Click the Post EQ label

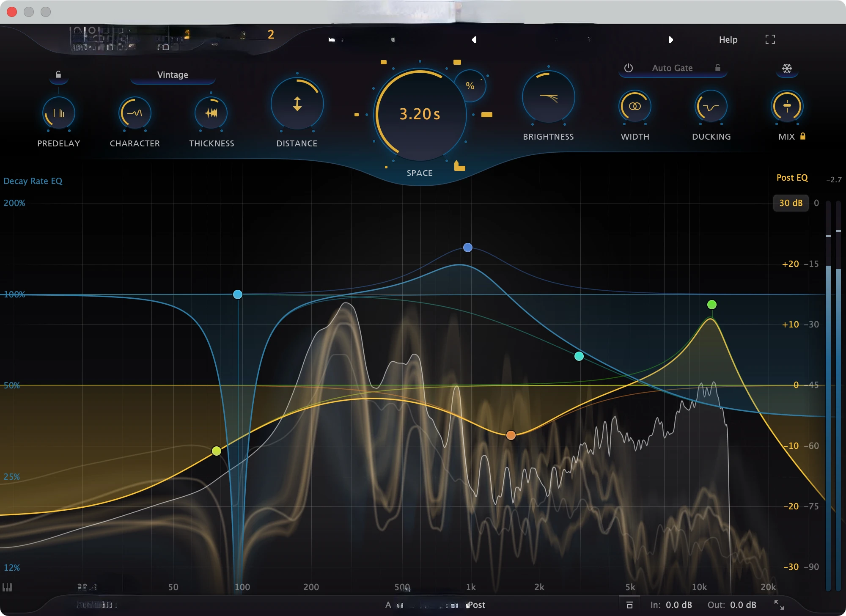coord(792,178)
